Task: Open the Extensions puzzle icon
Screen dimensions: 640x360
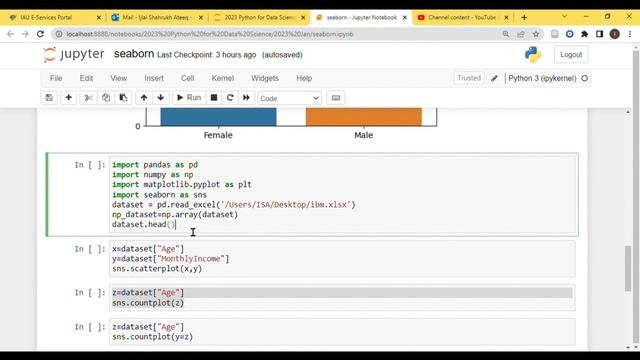Action: click(584, 34)
